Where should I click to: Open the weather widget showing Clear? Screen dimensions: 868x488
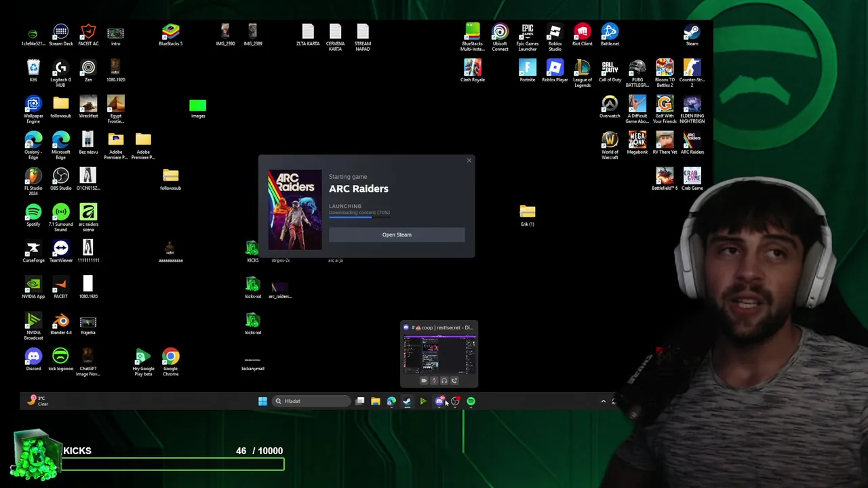tap(37, 401)
